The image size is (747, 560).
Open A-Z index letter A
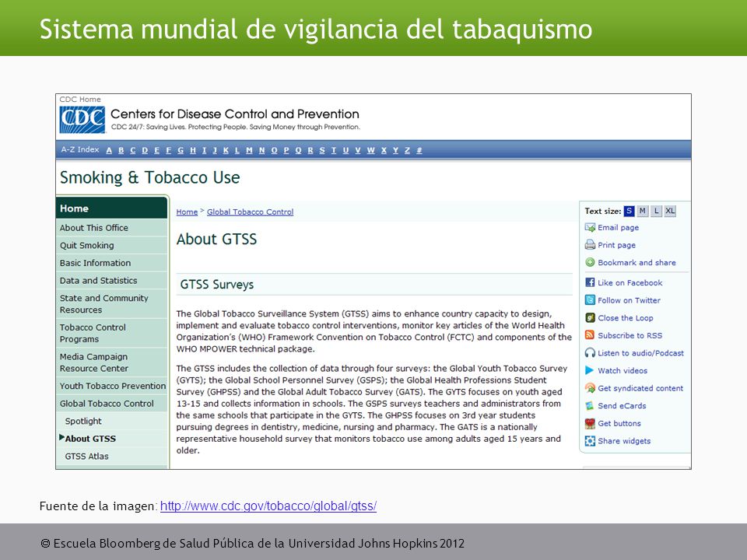(109, 150)
